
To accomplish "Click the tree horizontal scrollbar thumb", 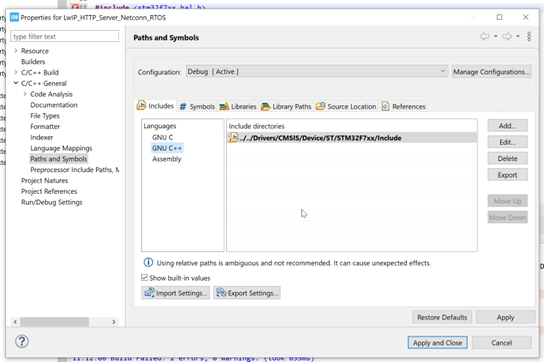I will (x=54, y=322).
